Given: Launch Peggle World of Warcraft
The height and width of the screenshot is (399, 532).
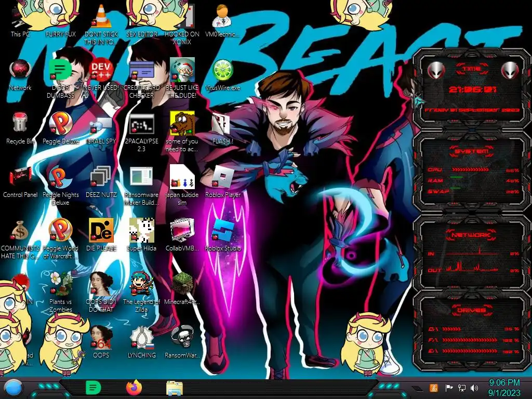Looking at the screenshot, I should coord(60,239).
